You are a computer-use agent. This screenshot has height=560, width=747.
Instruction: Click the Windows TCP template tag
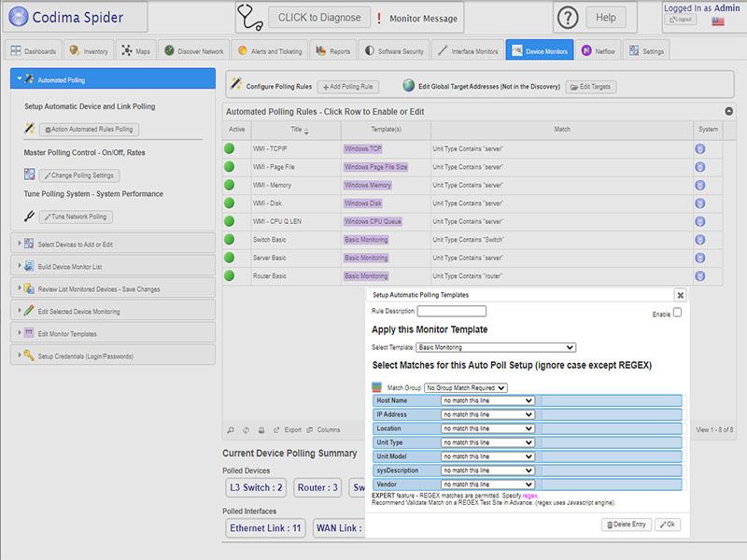click(363, 148)
